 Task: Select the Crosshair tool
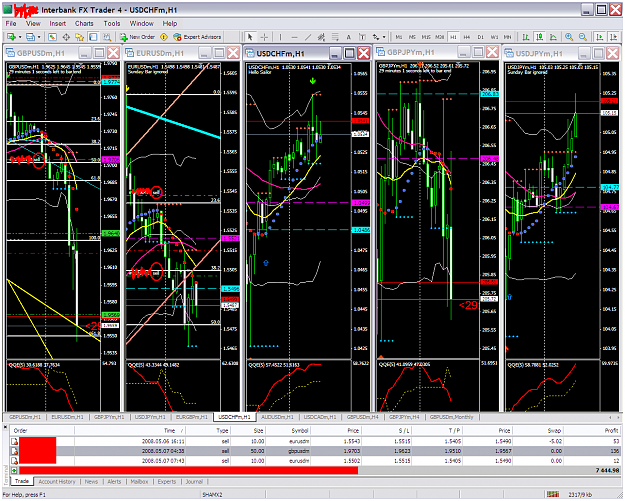264,37
